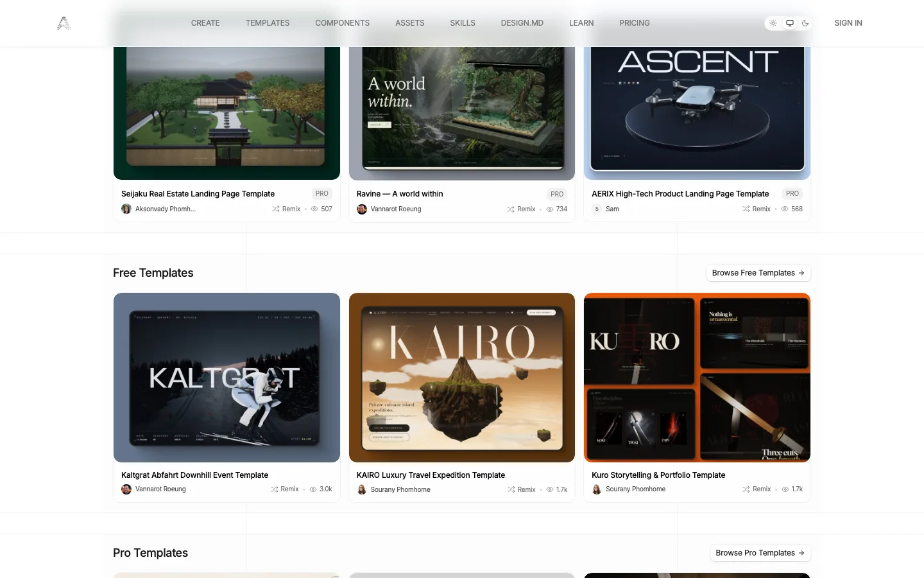924x578 pixels.
Task: Go to the Components page
Action: (343, 23)
